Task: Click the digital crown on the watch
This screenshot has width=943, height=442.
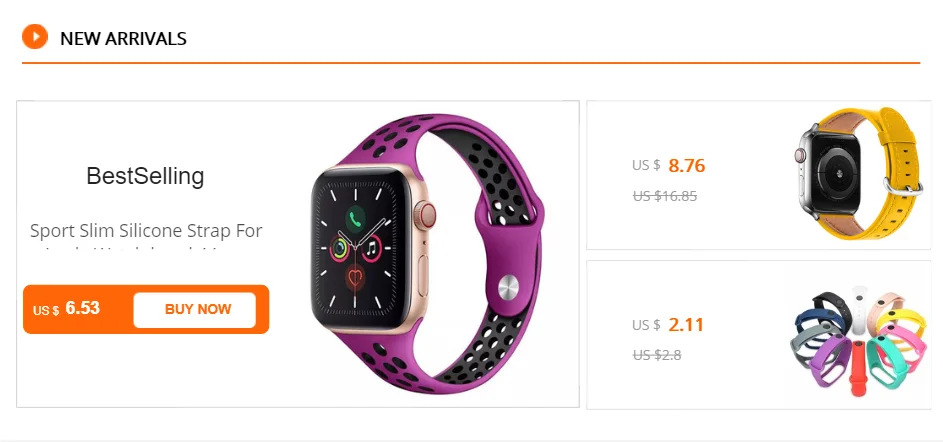Action: (427, 215)
